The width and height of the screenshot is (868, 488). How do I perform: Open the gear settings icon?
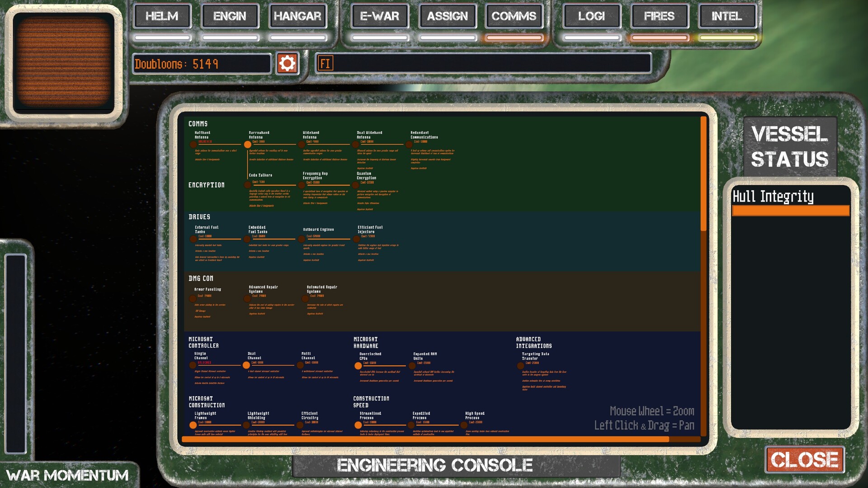coord(287,63)
